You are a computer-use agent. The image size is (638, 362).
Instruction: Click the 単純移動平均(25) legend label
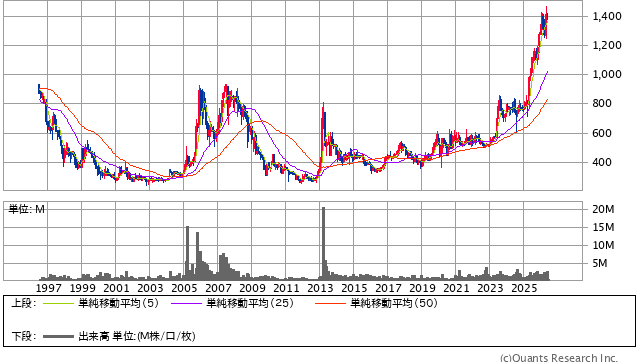(250, 303)
